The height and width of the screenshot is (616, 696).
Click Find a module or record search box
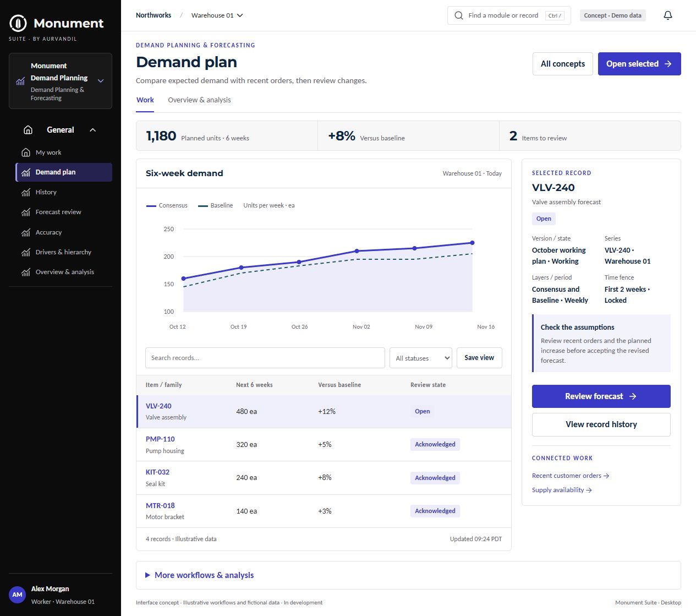[x=509, y=15]
